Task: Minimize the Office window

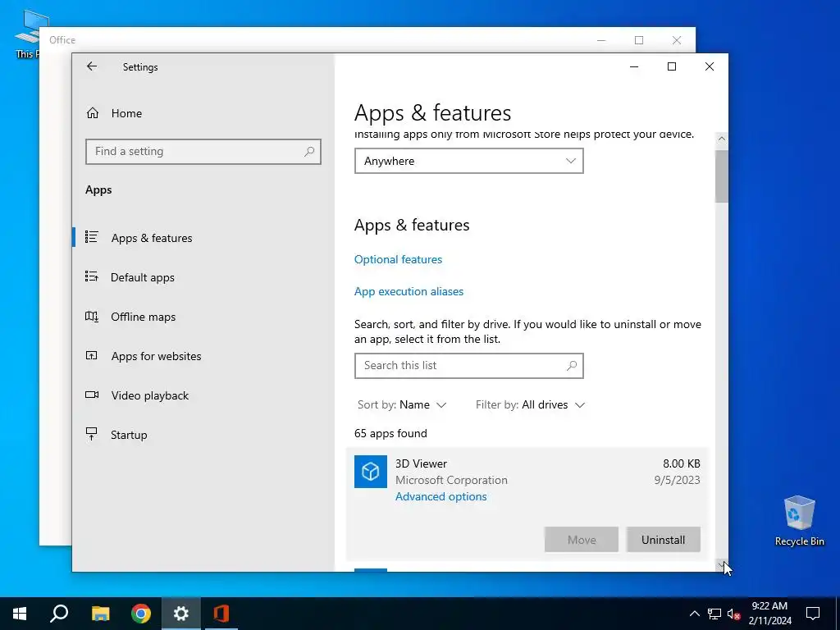Action: (601, 40)
